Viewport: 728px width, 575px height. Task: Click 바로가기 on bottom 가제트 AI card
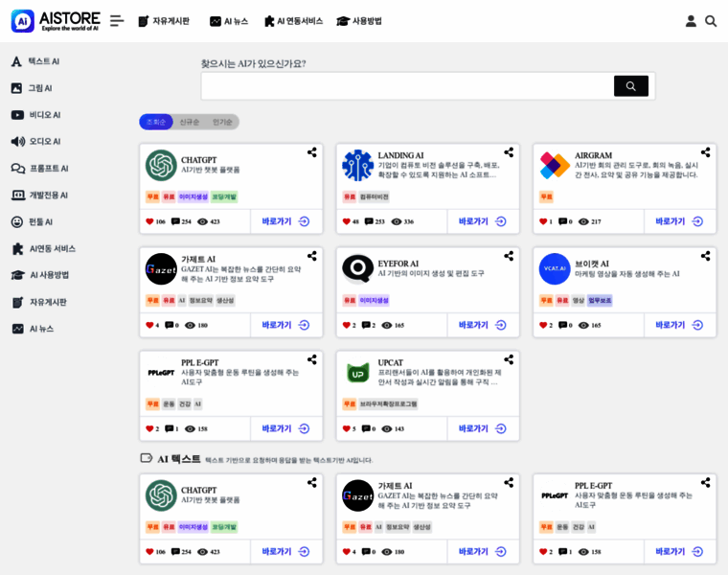point(483,552)
